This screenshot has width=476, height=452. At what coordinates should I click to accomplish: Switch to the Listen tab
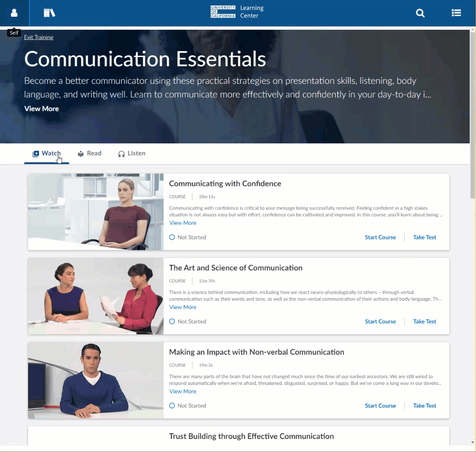[132, 153]
